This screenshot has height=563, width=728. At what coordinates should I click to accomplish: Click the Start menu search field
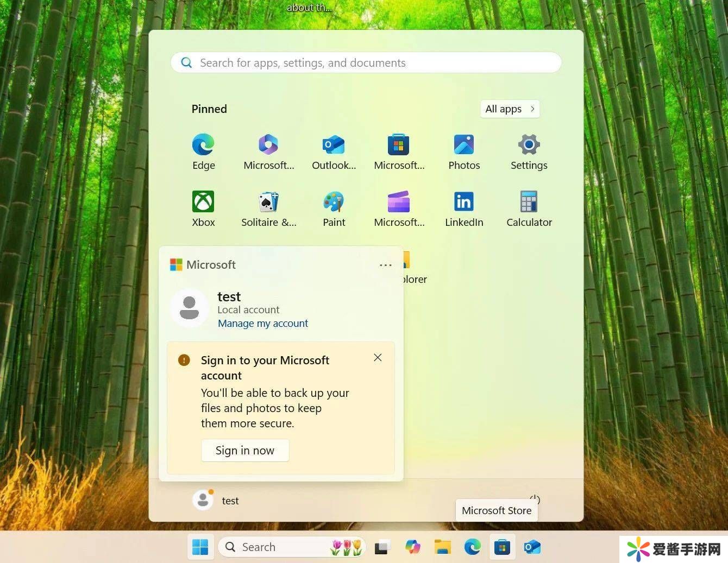coord(366,63)
